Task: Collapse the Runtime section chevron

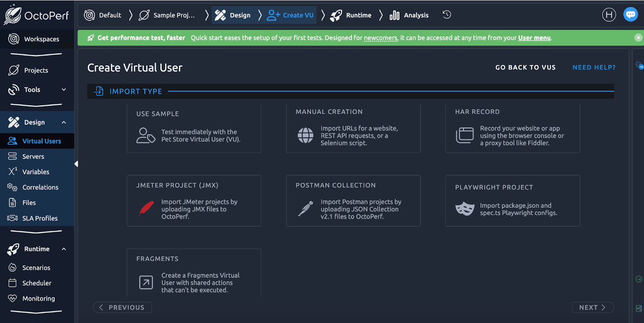Action: click(64, 249)
